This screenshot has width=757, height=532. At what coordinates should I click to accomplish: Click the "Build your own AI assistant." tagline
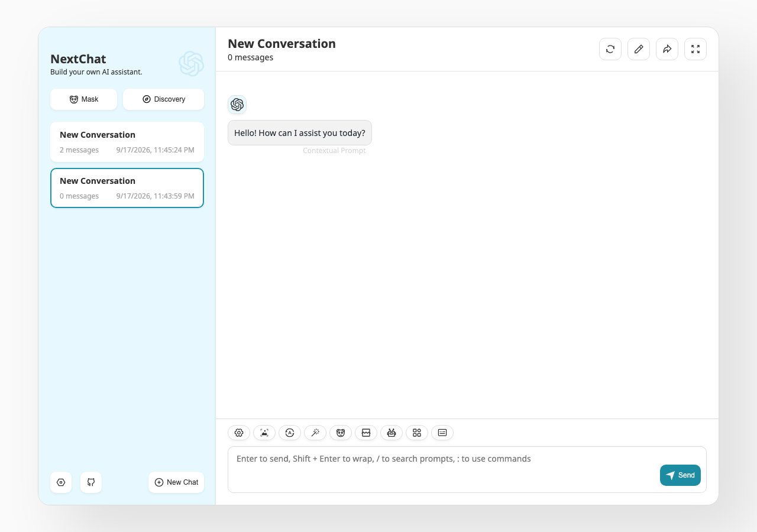point(96,72)
